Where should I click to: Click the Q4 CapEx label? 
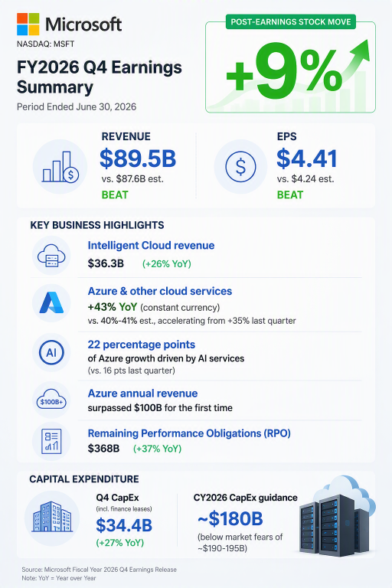tap(117, 498)
